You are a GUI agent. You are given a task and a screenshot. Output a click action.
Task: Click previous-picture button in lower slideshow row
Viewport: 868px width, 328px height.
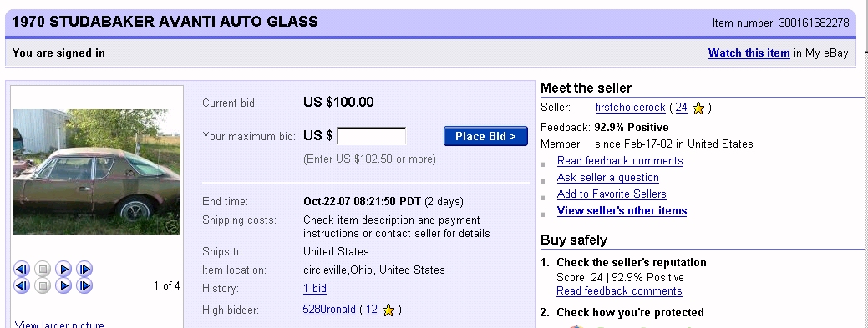tap(22, 286)
